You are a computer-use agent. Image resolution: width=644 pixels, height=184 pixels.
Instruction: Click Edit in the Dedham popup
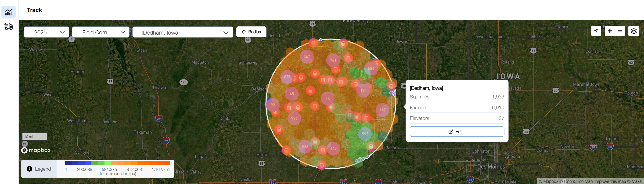pyautogui.click(x=457, y=131)
